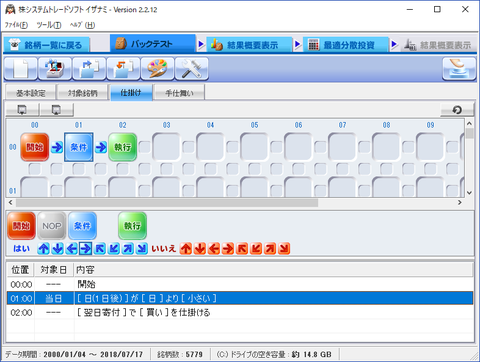Switch to the バックテスト tab
This screenshot has width=480, height=362.
pyautogui.click(x=153, y=44)
